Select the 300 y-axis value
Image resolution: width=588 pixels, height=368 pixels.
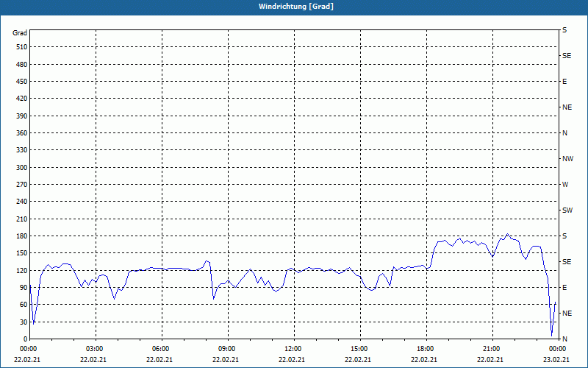click(22, 168)
